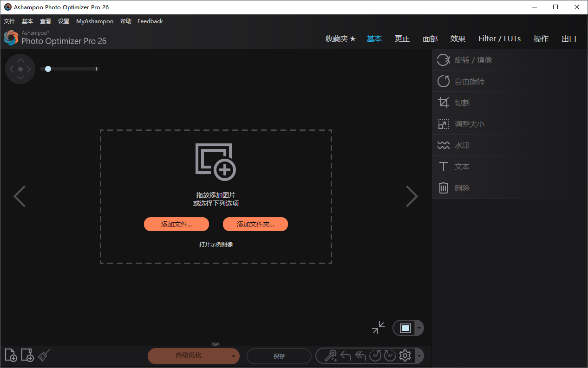The width and height of the screenshot is (588, 368).
Task: Click the fit-to-window arrows icon
Action: pos(378,328)
